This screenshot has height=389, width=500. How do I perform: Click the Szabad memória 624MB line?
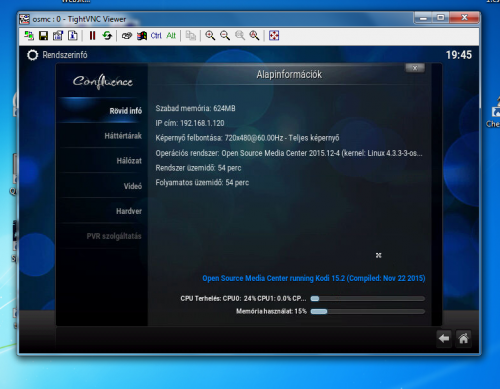pyautogui.click(x=195, y=108)
